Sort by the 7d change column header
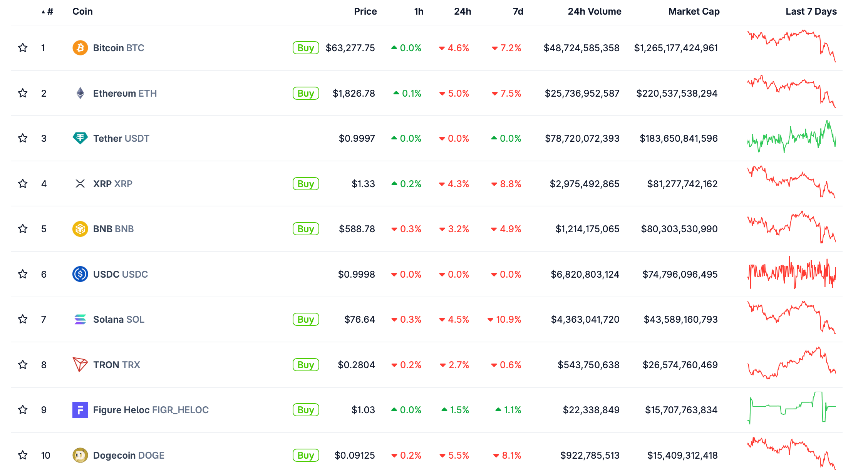The height and width of the screenshot is (476, 868). point(518,12)
